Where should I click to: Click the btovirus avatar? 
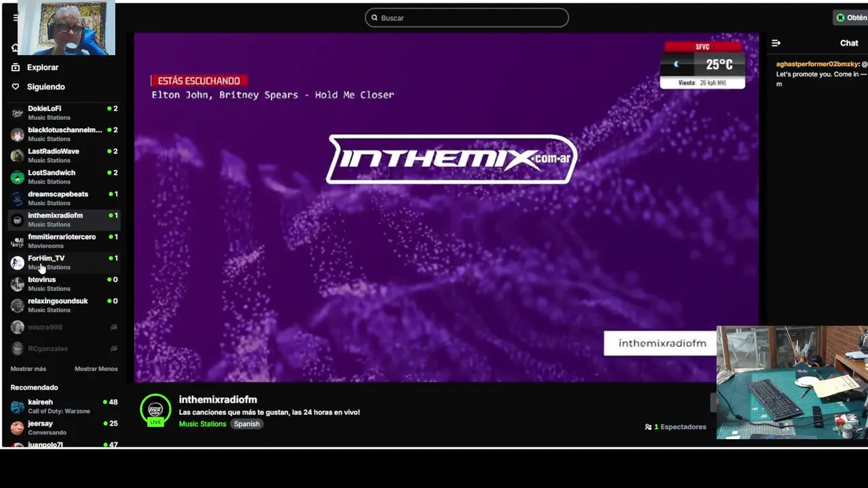(18, 284)
